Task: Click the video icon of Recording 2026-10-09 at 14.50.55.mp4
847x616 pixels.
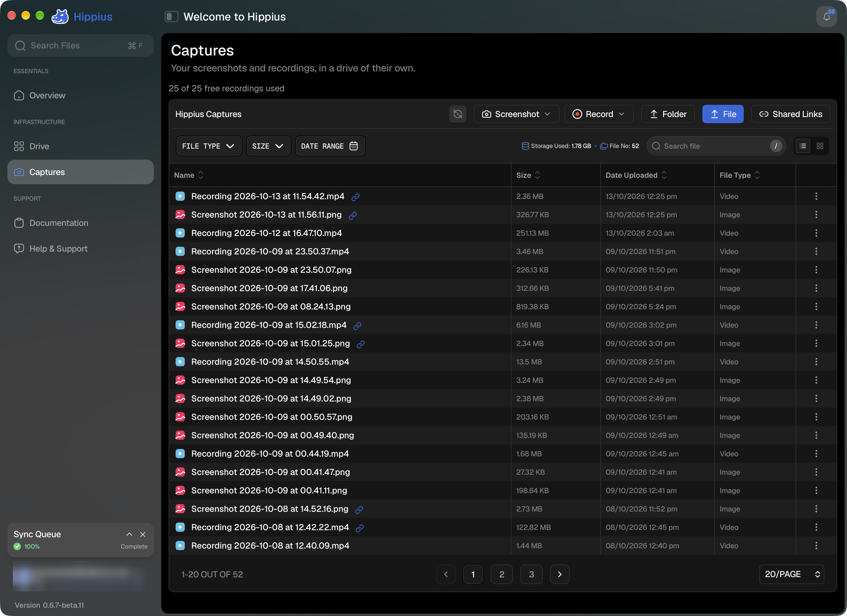Action: [180, 362]
